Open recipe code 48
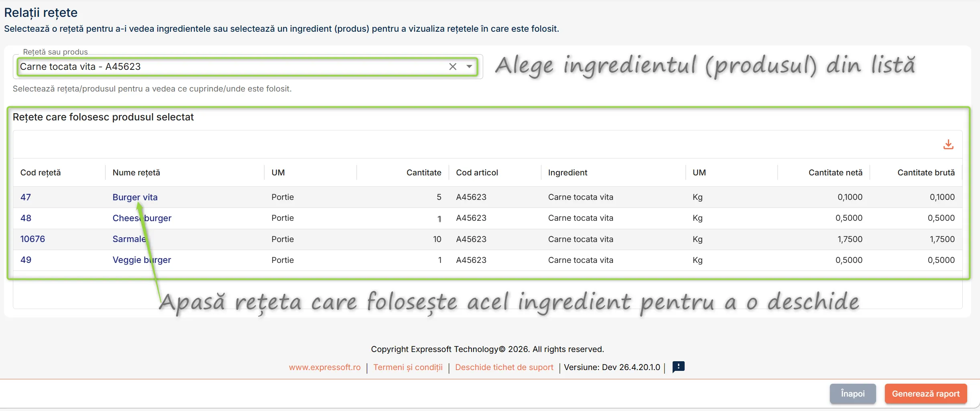This screenshot has height=411, width=980. 26,218
